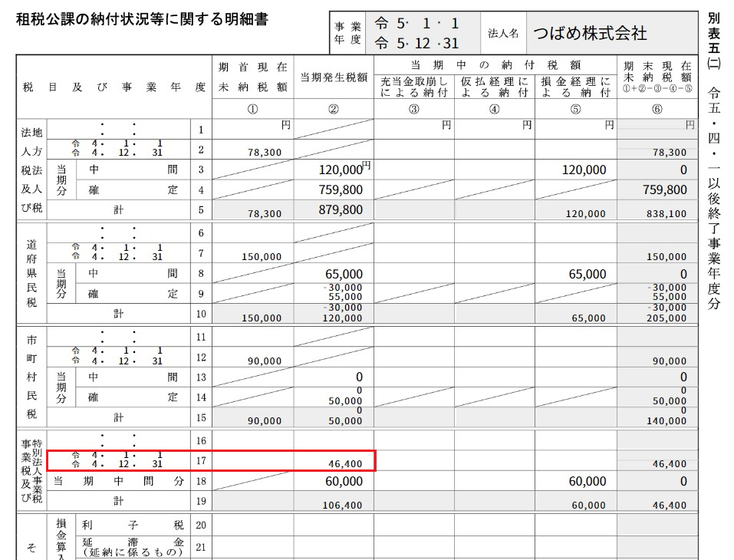Click the 120,000 expense payment in row 3
The width and height of the screenshot is (734, 560).
(x=584, y=170)
